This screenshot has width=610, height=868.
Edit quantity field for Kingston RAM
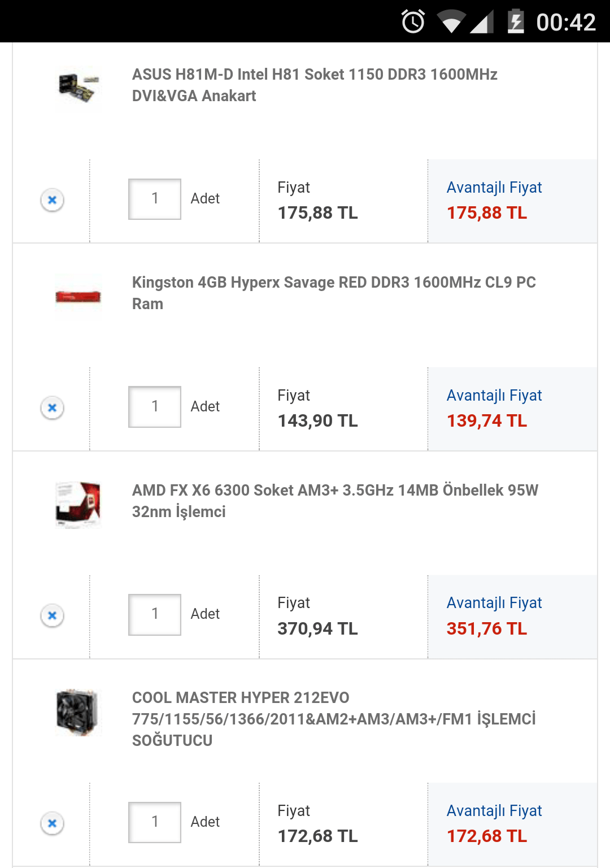point(155,407)
